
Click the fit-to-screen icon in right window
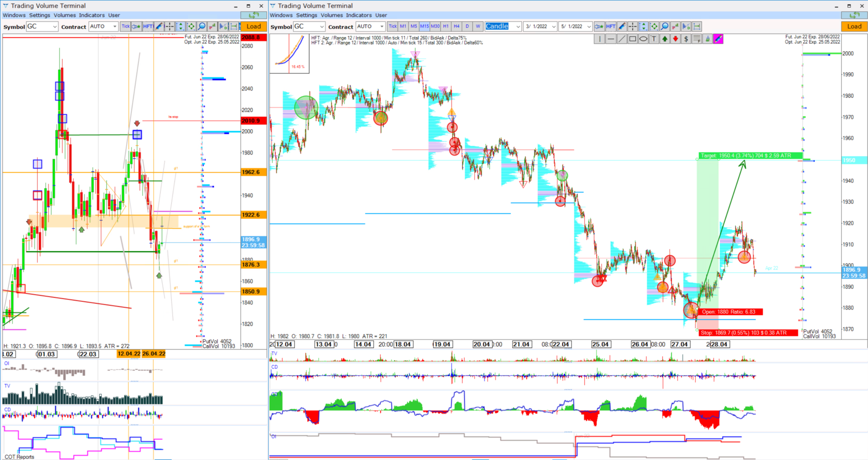654,26
